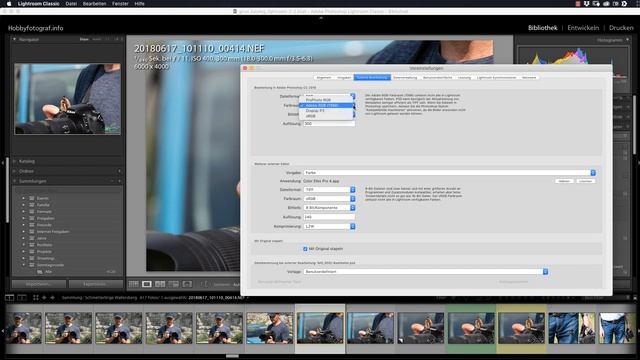
Task: Select the green-labeled filmstrip thumbnail
Action: click(471, 329)
